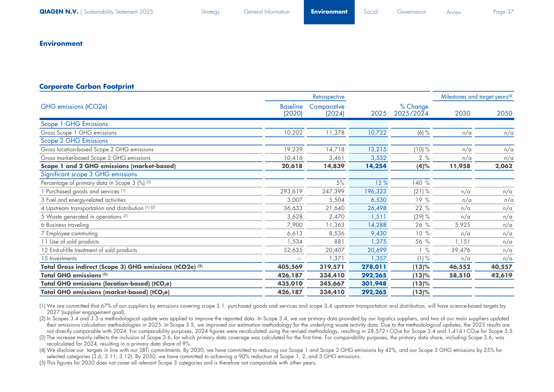
Task: Select Significant scope 3 GHG emissions label
Action: click(89, 174)
